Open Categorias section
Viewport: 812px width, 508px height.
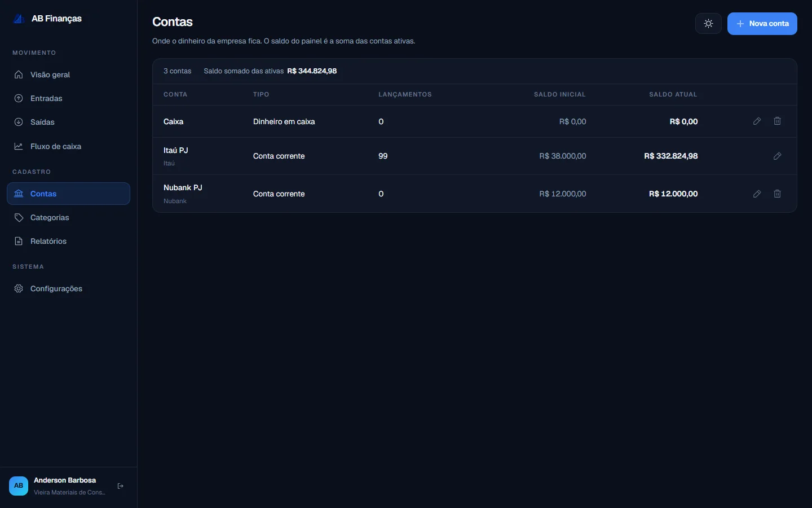tap(68, 217)
